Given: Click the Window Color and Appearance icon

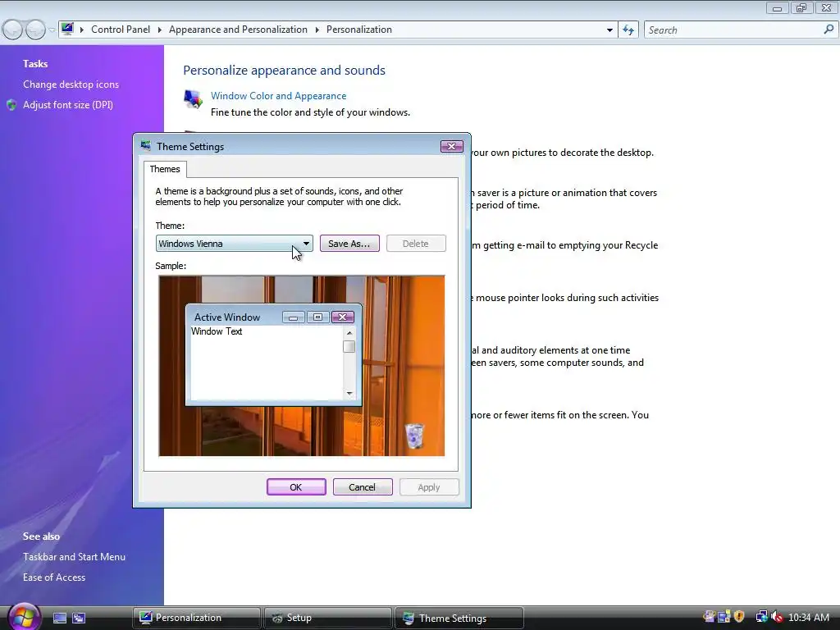Looking at the screenshot, I should [x=193, y=99].
